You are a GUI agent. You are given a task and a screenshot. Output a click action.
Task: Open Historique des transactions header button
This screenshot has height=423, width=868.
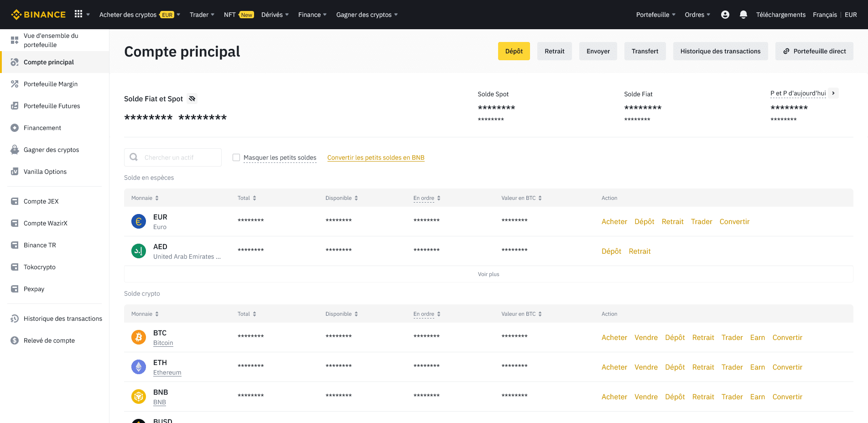[721, 51]
